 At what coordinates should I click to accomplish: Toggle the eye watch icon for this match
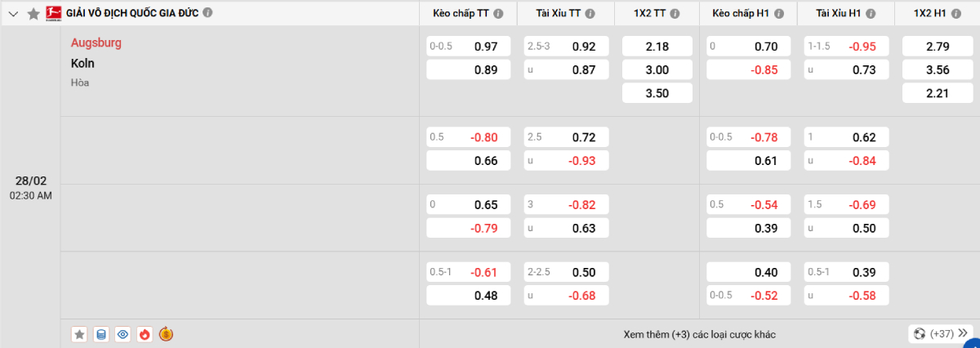pyautogui.click(x=122, y=334)
